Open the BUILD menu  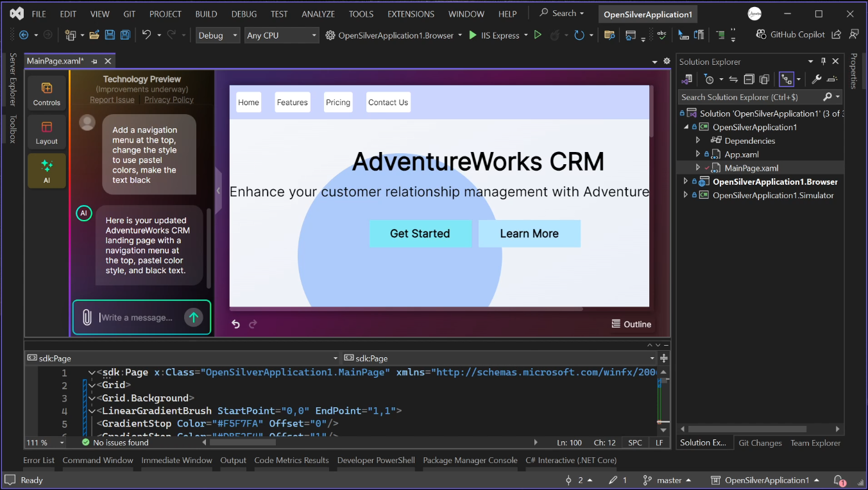coord(206,14)
